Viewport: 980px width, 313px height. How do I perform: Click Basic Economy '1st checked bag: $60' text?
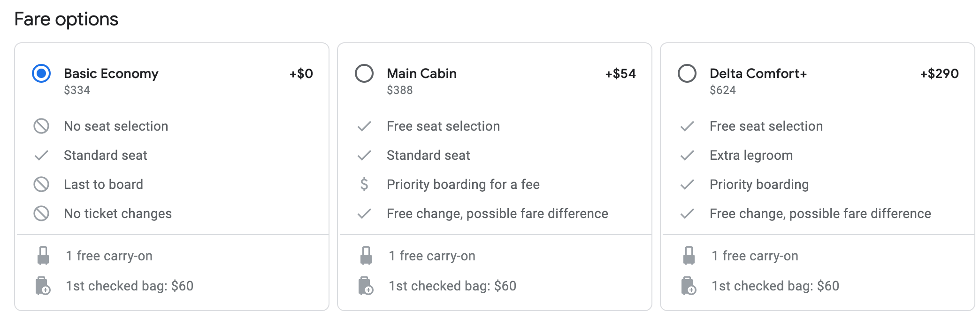pyautogui.click(x=130, y=286)
